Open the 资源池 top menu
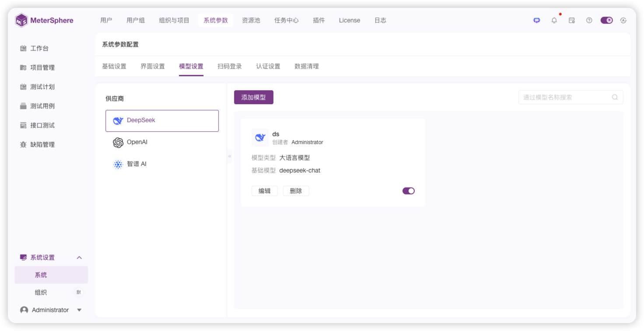 251,20
